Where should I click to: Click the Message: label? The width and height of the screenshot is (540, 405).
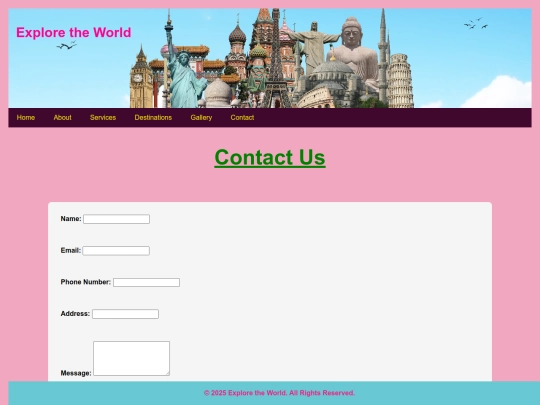pos(76,373)
